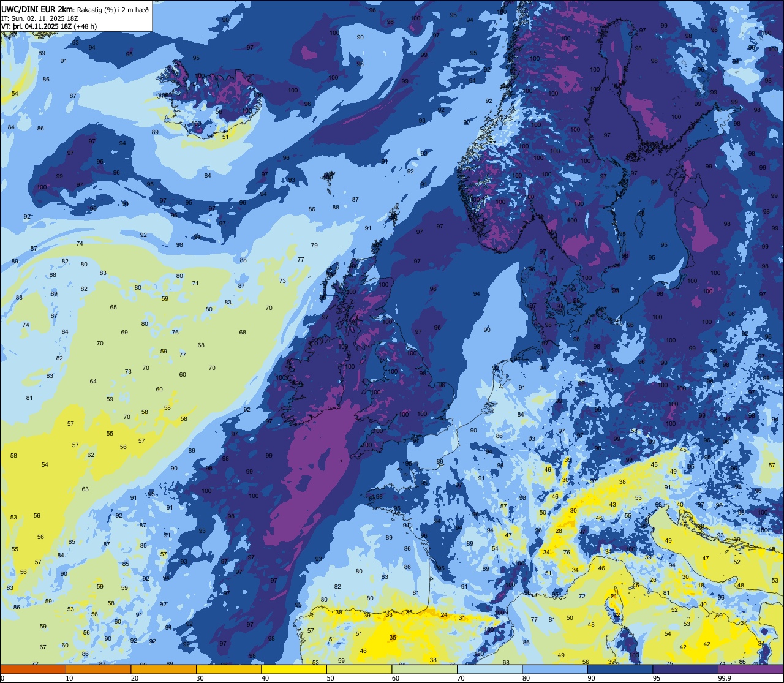784x683 pixels.
Task: Click the "Rakastig (%) í 2 m hæð" parameter text
Action: pos(113,10)
